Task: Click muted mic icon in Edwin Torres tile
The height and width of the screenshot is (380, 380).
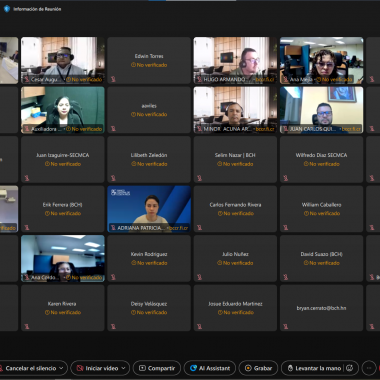Action: coord(113,79)
